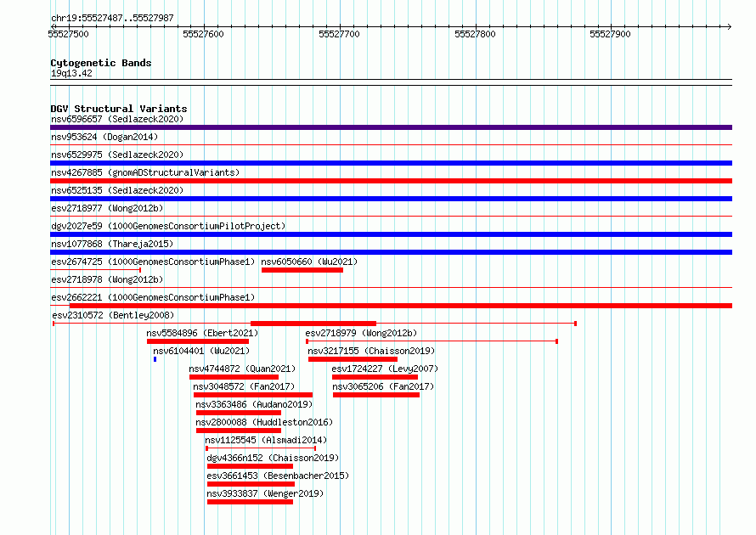Screen dimensions: 756x535
Task: Click the nsv6525135 (Sedlazeck2020) label
Action: [x=117, y=190]
